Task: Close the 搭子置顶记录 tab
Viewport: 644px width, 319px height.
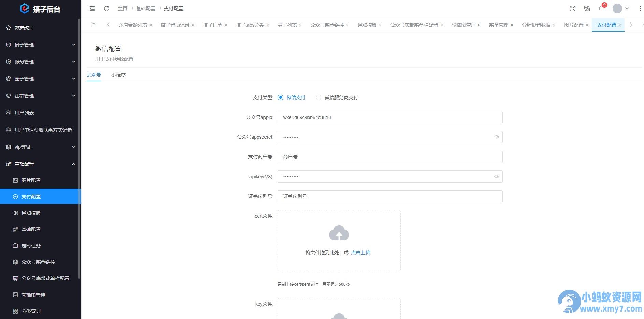Action: (x=193, y=25)
